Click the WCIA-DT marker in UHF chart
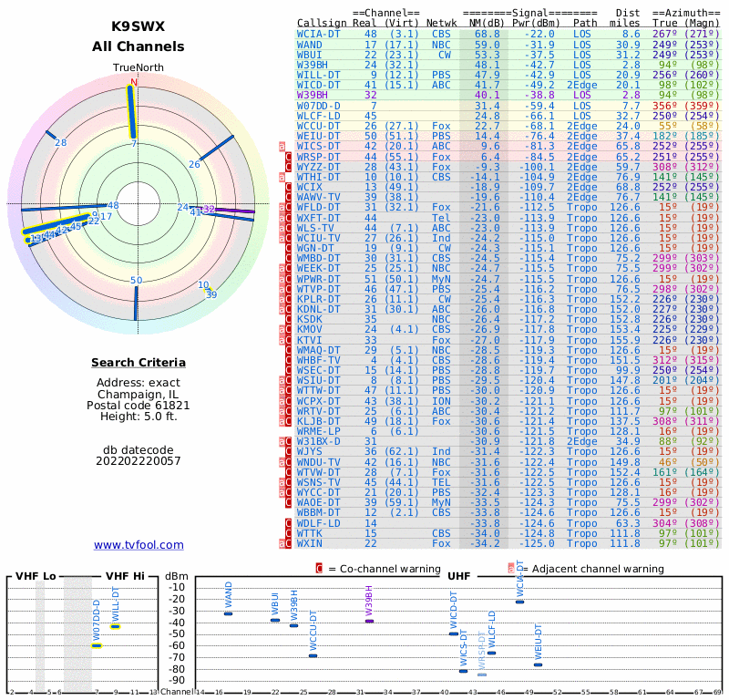This screenshot has width=729, height=700. pyautogui.click(x=519, y=602)
